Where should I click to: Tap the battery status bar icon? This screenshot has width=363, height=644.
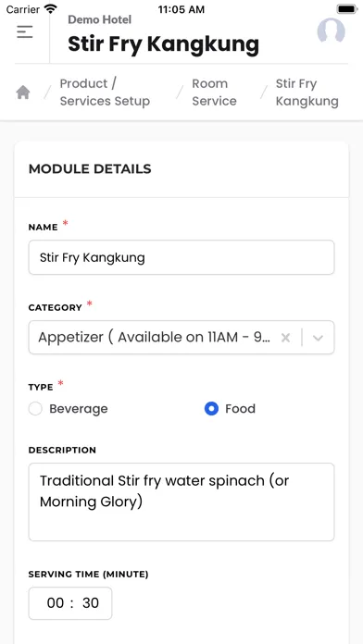click(x=346, y=9)
